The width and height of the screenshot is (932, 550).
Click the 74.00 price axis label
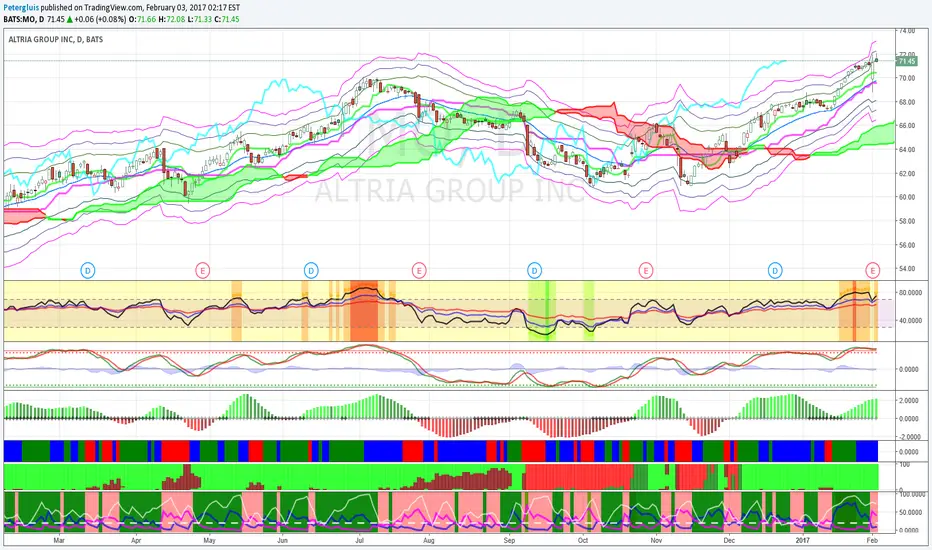click(907, 30)
